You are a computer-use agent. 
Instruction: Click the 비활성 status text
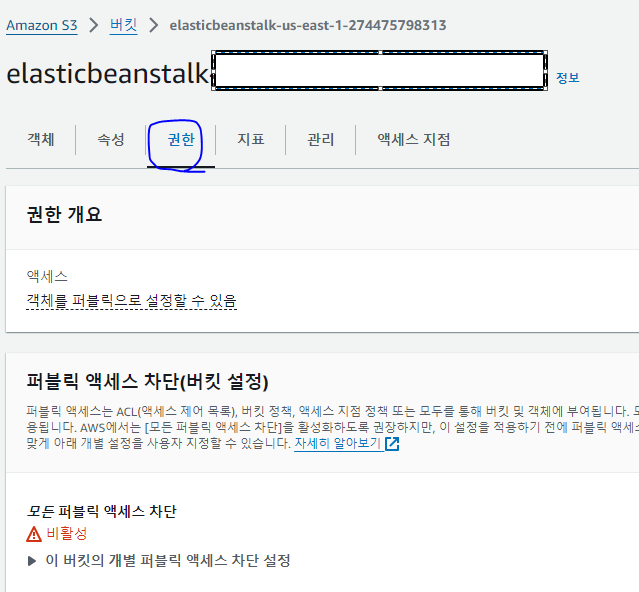[x=67, y=533]
